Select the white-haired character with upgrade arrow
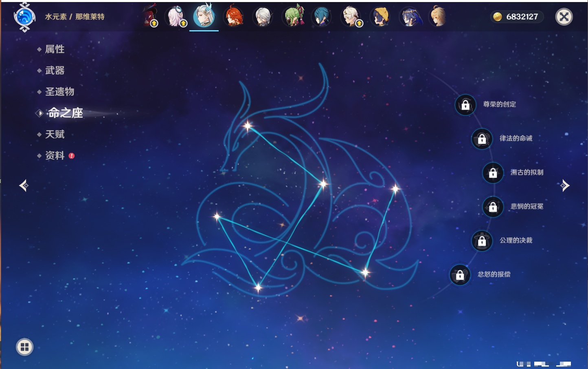The width and height of the screenshot is (588, 369). pos(351,17)
